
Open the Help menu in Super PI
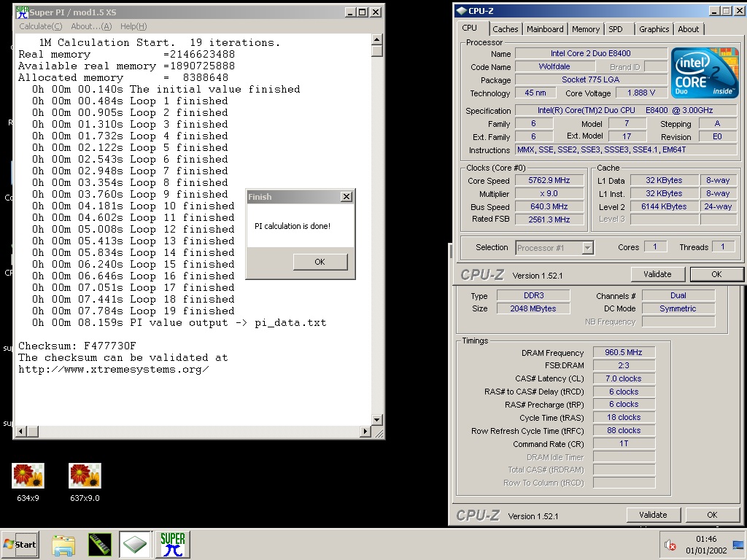coord(133,26)
